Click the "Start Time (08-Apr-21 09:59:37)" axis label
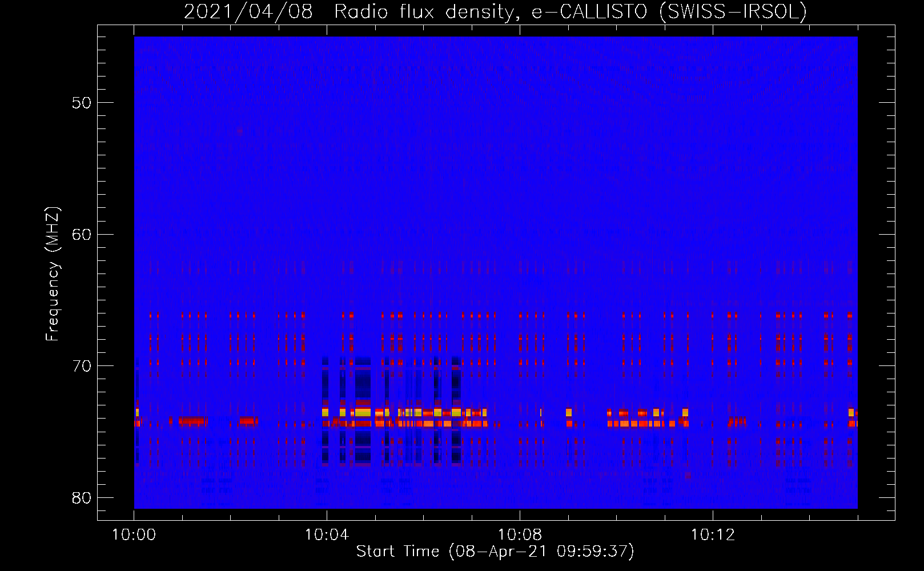This screenshot has width=924, height=571. coord(495,552)
